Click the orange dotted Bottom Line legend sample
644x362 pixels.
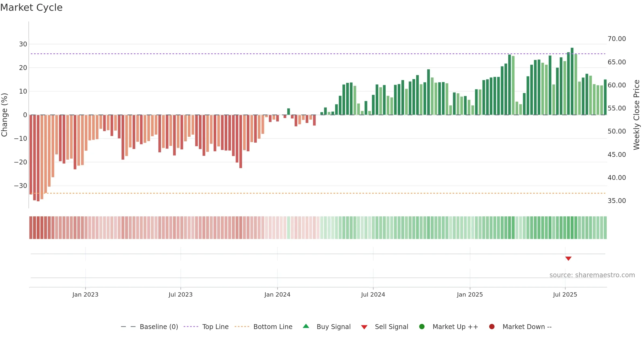[x=242, y=327]
